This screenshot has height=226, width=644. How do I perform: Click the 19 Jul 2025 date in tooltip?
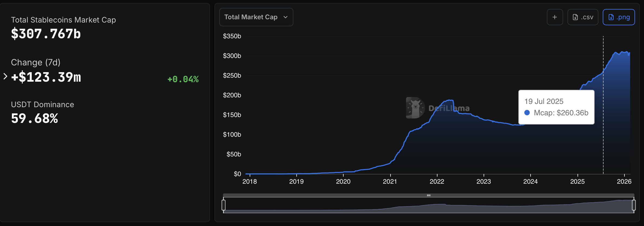click(x=544, y=101)
